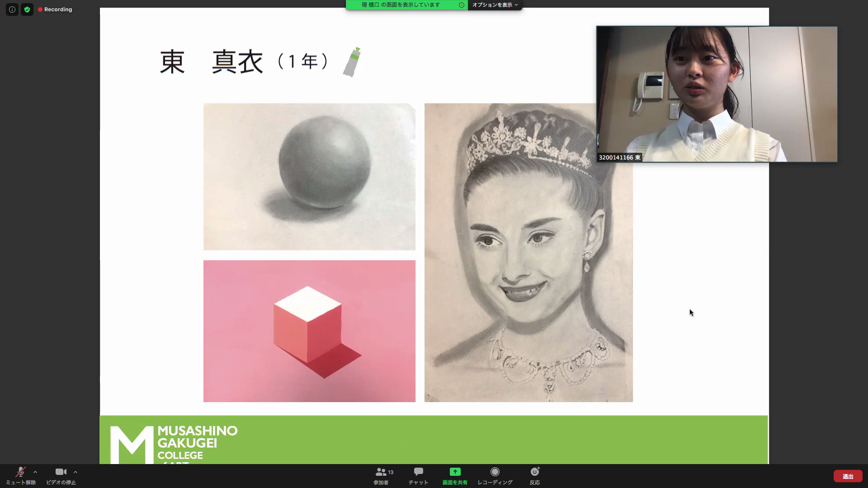This screenshot has height=488, width=868.
Task: Click the red leave meeting button
Action: point(848,476)
